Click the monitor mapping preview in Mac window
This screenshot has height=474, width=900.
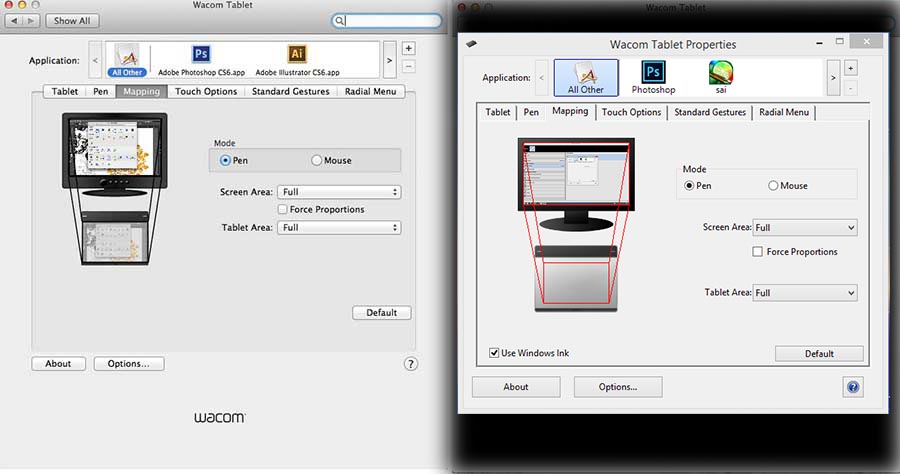coord(115,154)
